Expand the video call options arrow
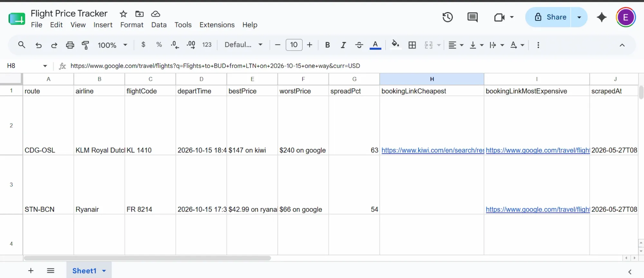Image resolution: width=644 pixels, height=278 pixels. click(x=512, y=17)
